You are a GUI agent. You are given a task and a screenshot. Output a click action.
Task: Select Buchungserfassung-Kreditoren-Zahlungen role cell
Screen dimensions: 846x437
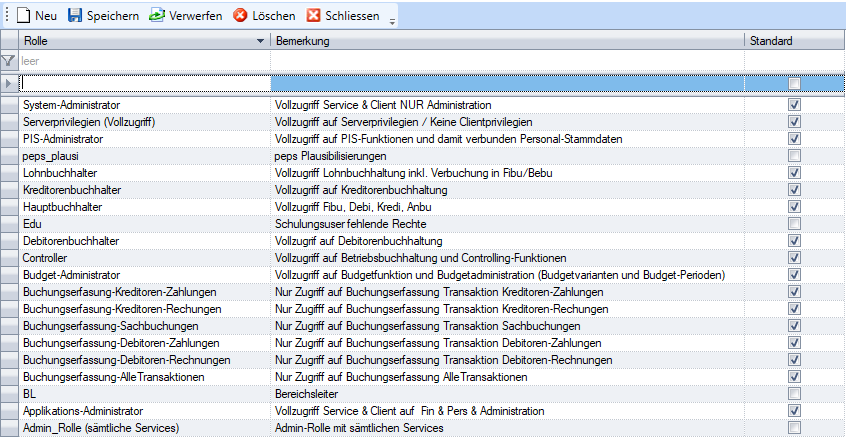tap(144, 292)
